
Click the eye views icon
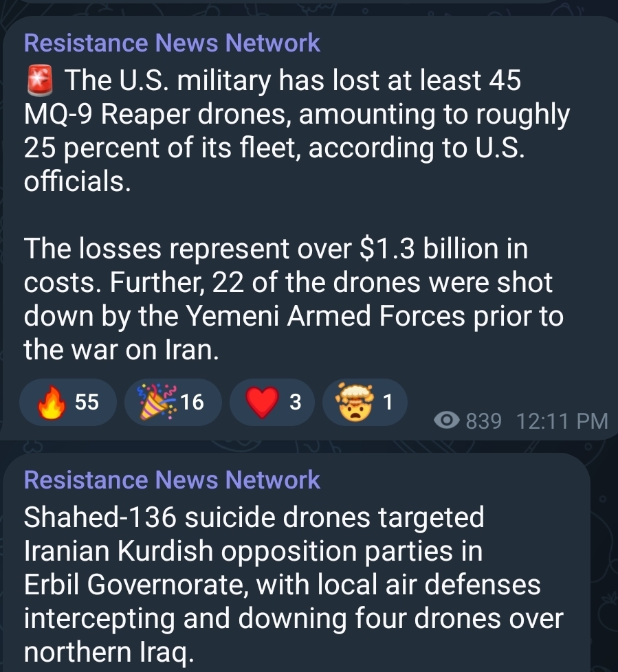446,421
